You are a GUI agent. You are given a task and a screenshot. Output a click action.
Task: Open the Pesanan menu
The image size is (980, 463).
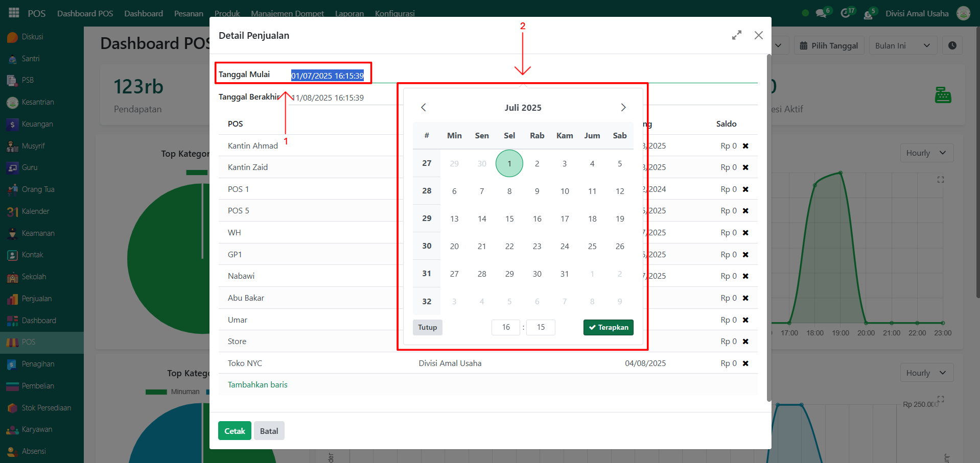[x=189, y=13]
